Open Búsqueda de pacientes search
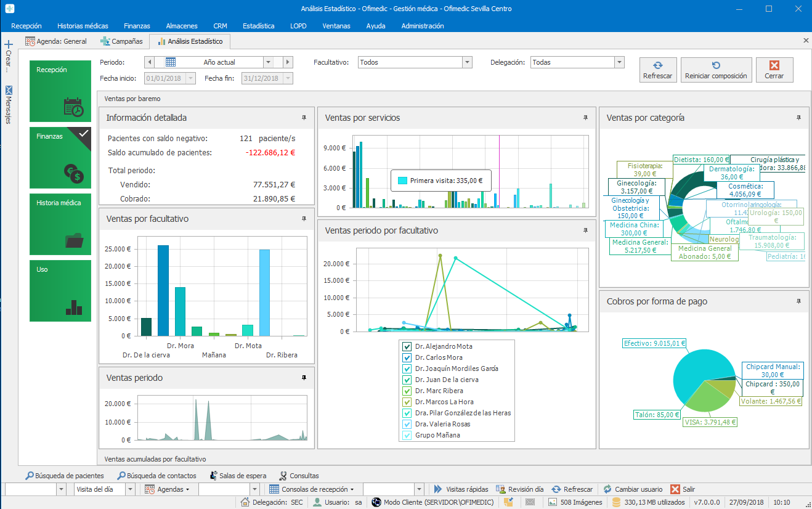 tap(65, 476)
